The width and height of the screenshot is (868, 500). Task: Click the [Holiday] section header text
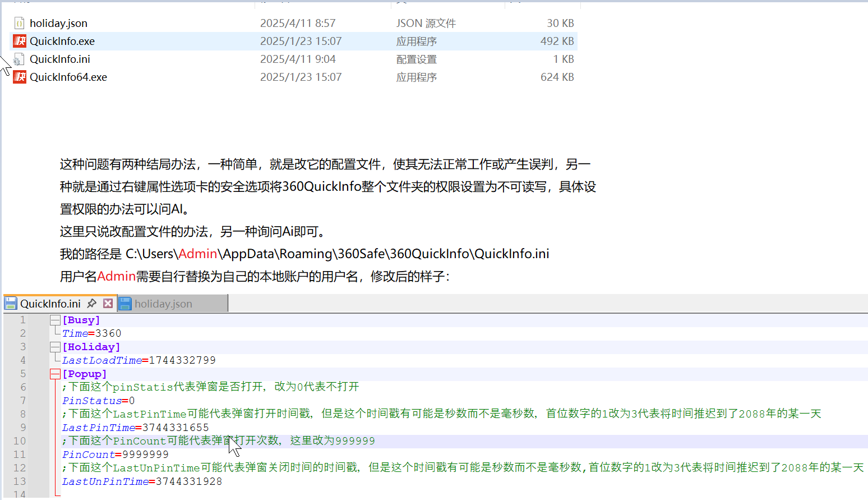91,347
